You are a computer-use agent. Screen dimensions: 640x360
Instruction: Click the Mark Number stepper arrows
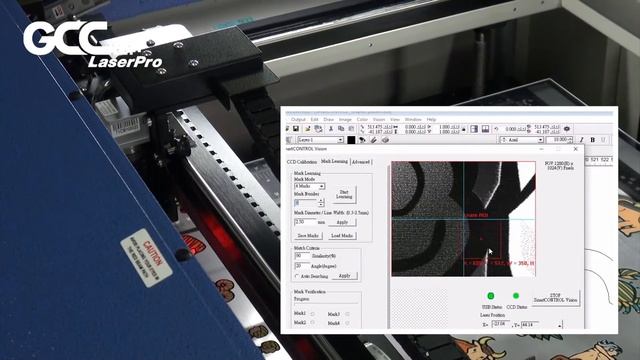[x=321, y=202]
